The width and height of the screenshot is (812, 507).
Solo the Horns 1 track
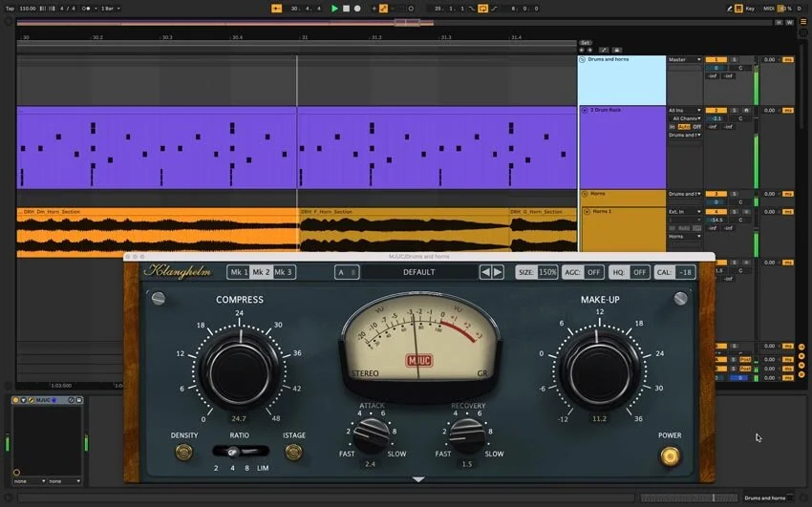tap(734, 212)
